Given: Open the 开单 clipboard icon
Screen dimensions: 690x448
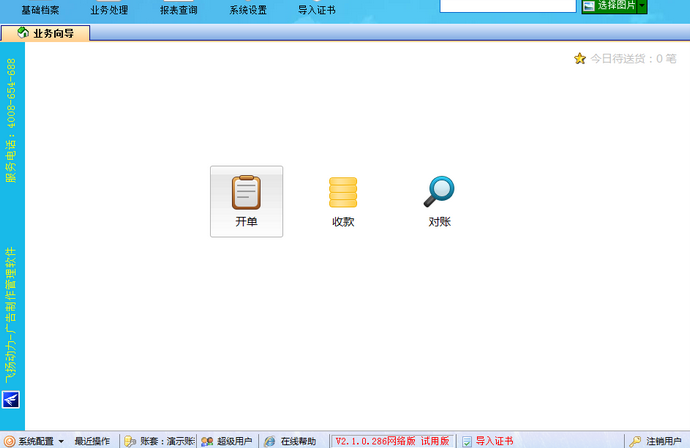Looking at the screenshot, I should tap(246, 192).
